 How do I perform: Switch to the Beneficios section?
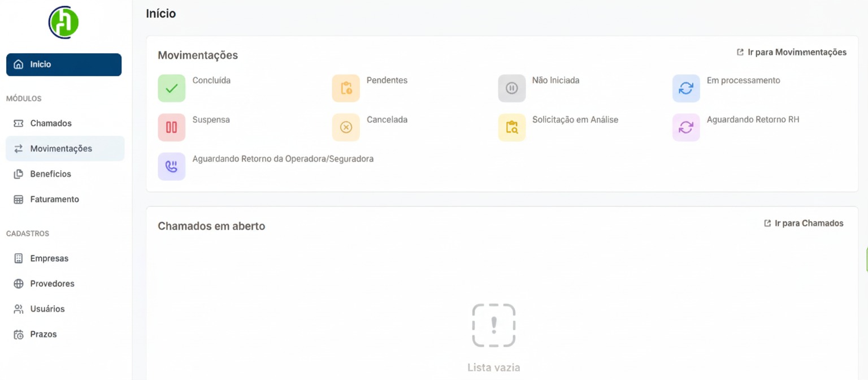[51, 174]
